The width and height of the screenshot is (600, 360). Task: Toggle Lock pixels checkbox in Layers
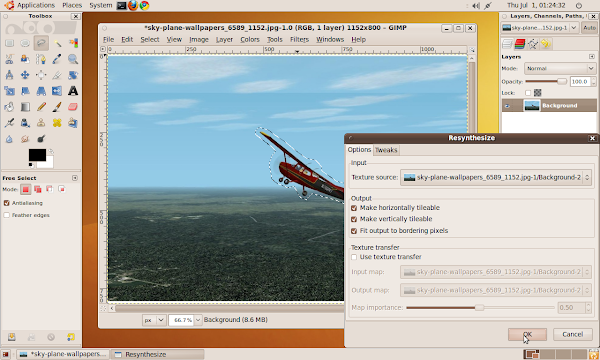528,93
